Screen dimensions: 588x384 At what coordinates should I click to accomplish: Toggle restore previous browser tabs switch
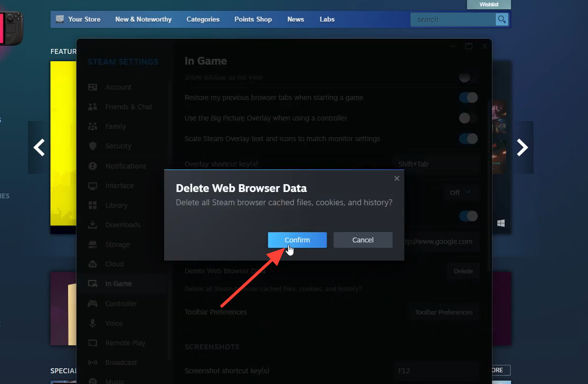point(468,97)
